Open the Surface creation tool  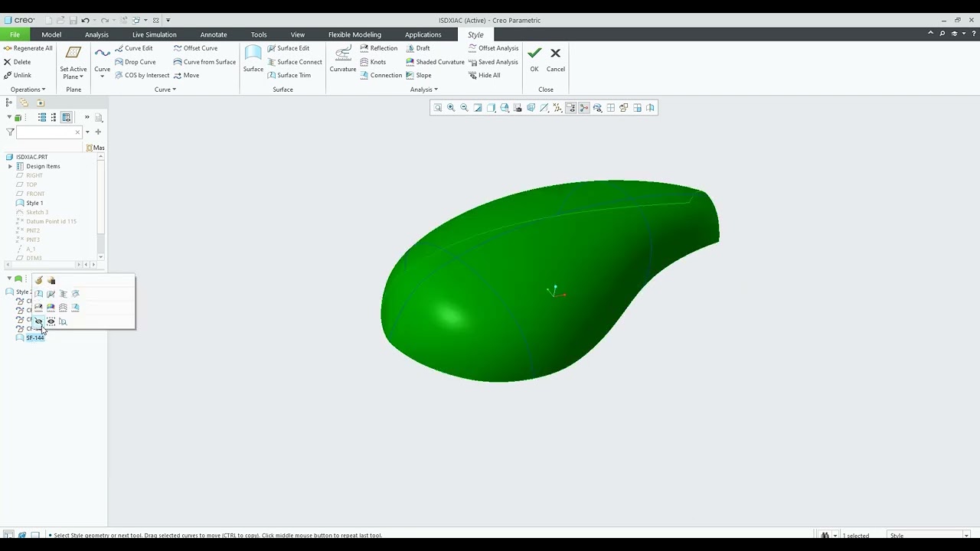tap(253, 59)
